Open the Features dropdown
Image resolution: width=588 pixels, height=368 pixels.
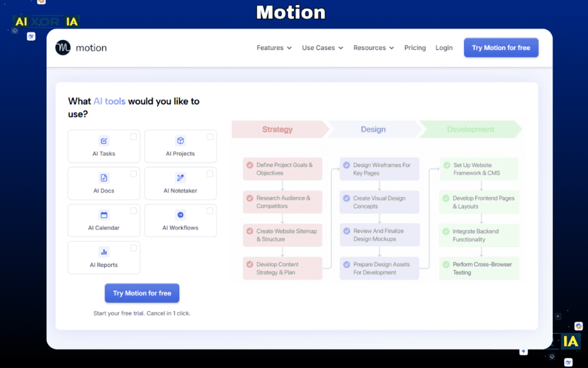coord(274,48)
